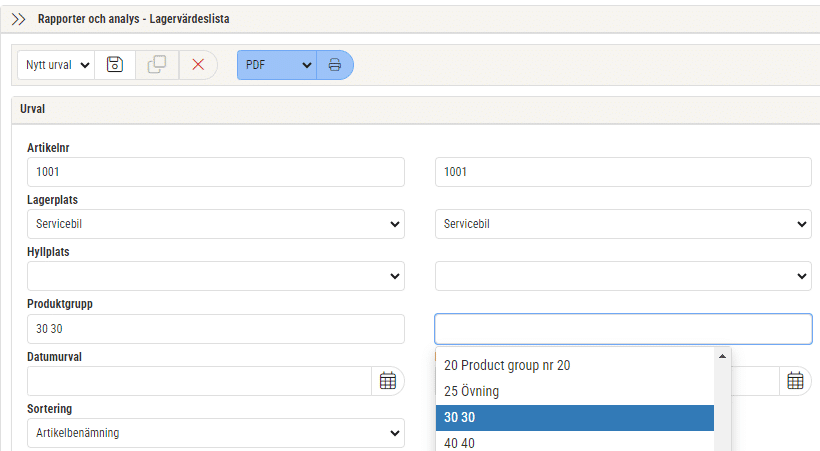The width and height of the screenshot is (820, 451).
Task: Open the right Hyllplats dropdown
Action: [623, 276]
